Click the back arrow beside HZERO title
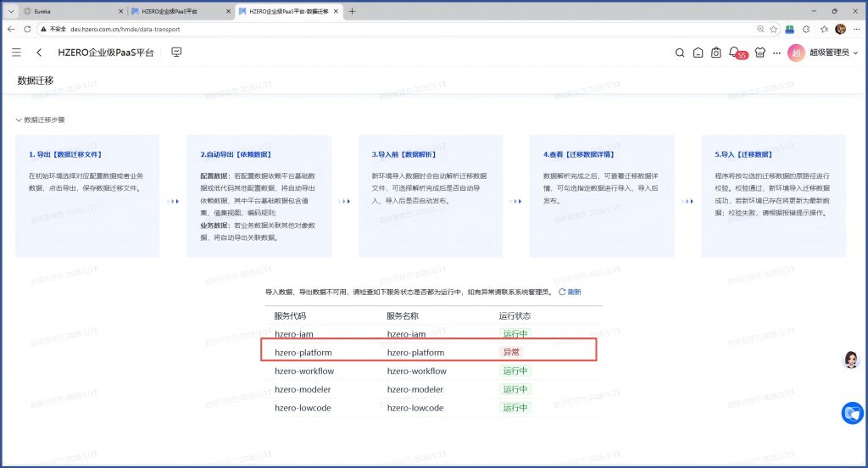The width and height of the screenshot is (868, 468). point(39,53)
